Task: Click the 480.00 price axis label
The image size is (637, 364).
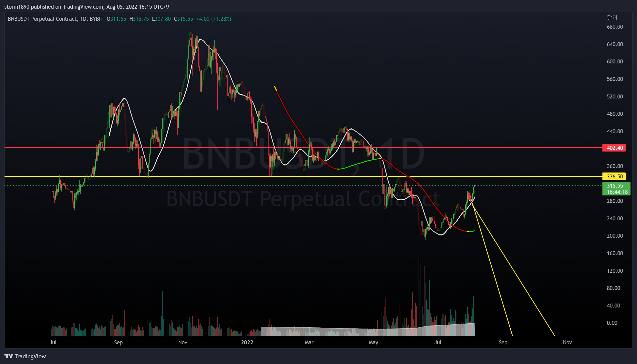Action: click(615, 114)
